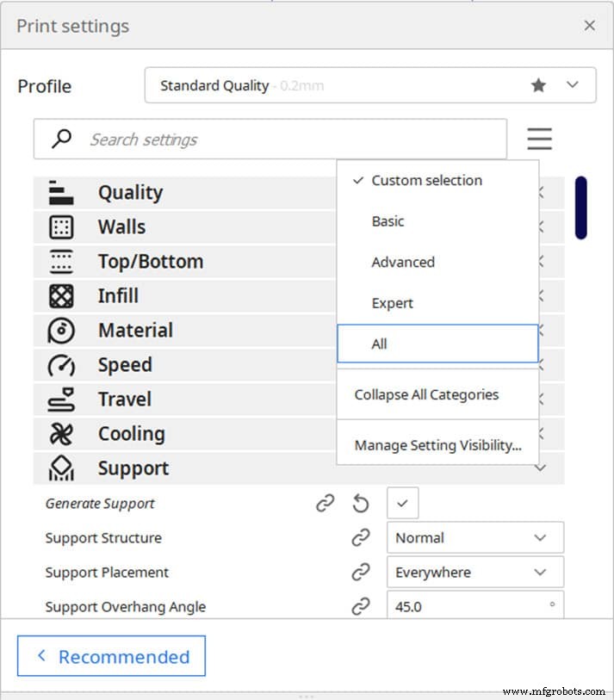The image size is (614, 700).
Task: Toggle the star to favorite Standard Quality profile
Action: pos(538,85)
